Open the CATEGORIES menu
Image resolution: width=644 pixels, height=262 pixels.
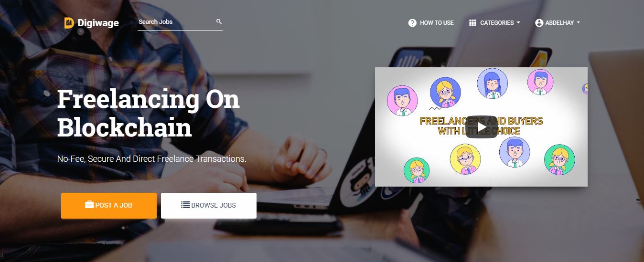[495, 23]
